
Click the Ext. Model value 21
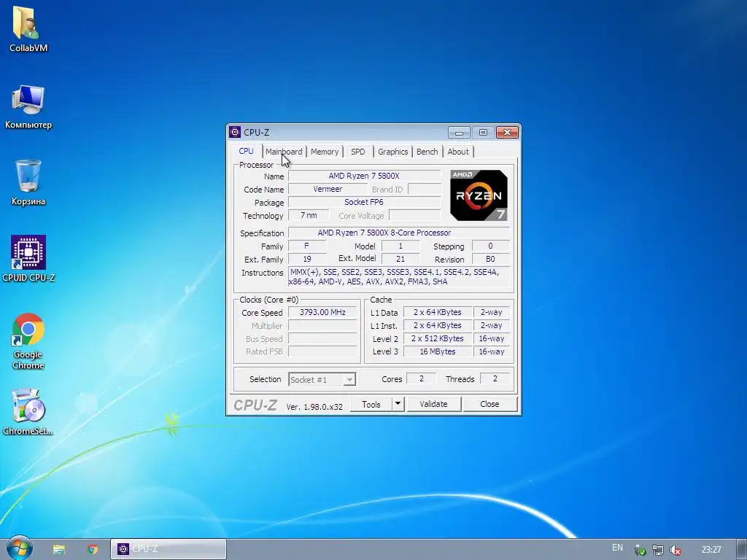(x=400, y=259)
